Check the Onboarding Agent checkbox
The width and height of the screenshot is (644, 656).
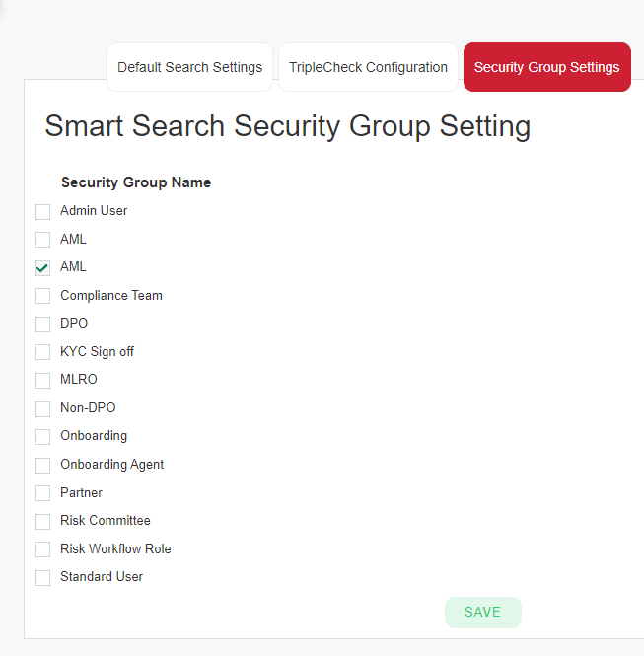(x=42, y=466)
